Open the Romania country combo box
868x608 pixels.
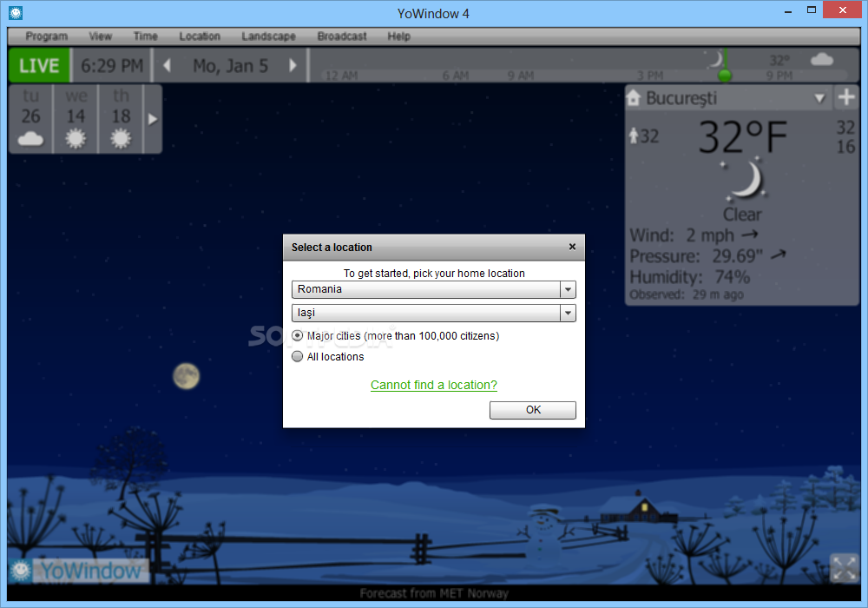click(433, 289)
